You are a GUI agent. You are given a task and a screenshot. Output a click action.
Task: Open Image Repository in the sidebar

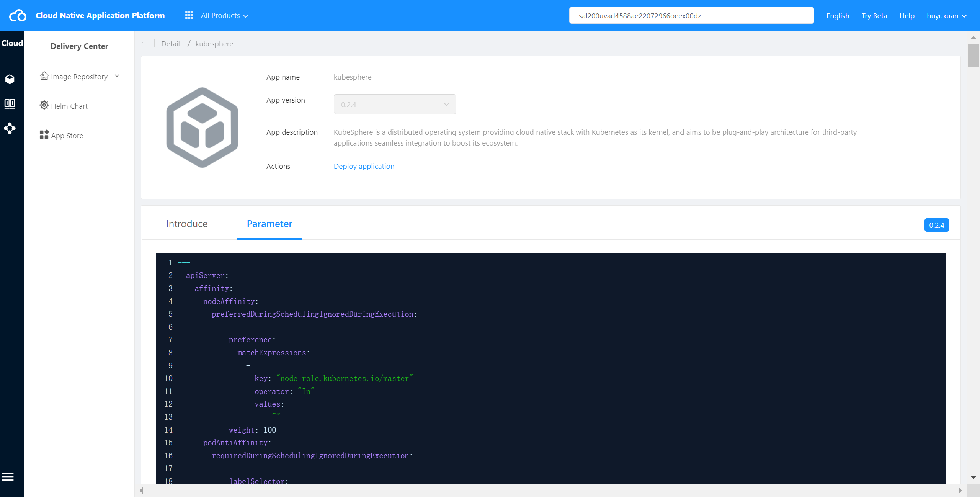pyautogui.click(x=79, y=77)
